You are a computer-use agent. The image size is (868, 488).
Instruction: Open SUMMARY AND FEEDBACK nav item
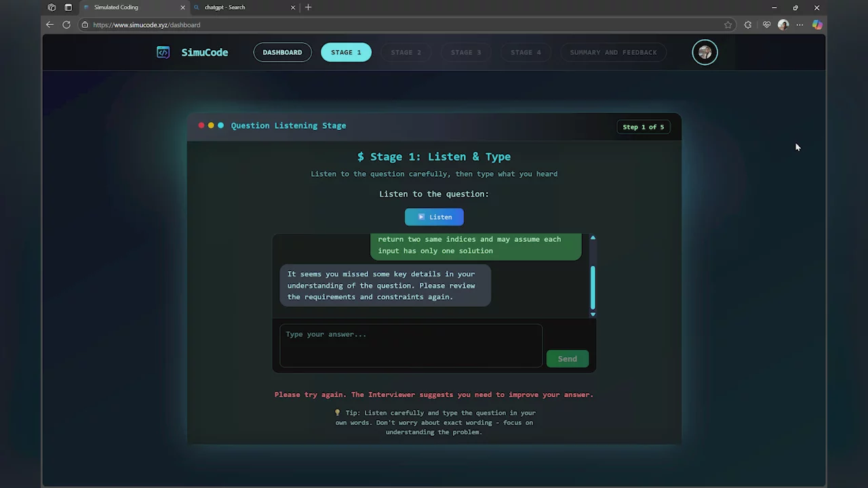tap(613, 52)
